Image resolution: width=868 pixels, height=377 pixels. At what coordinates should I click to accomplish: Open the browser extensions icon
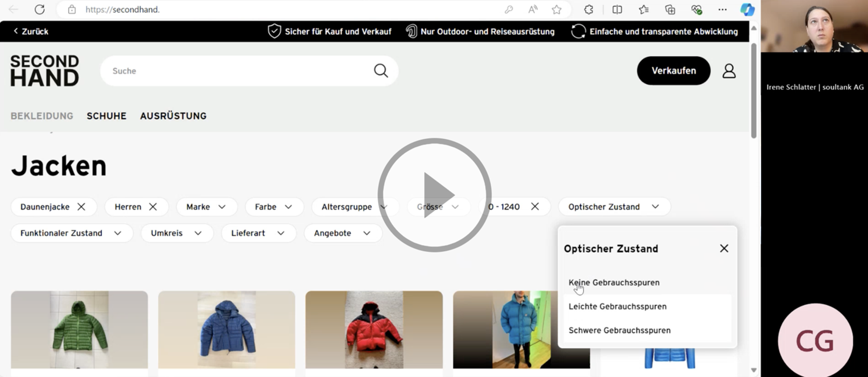589,9
